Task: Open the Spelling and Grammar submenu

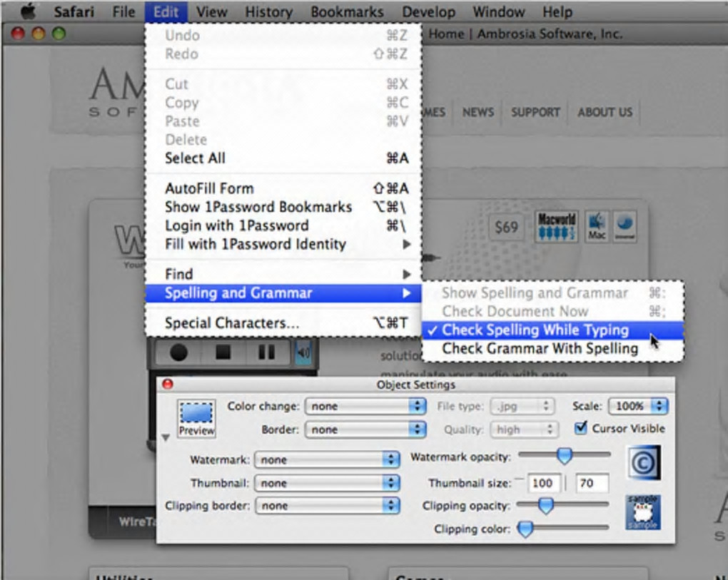Action: [283, 293]
